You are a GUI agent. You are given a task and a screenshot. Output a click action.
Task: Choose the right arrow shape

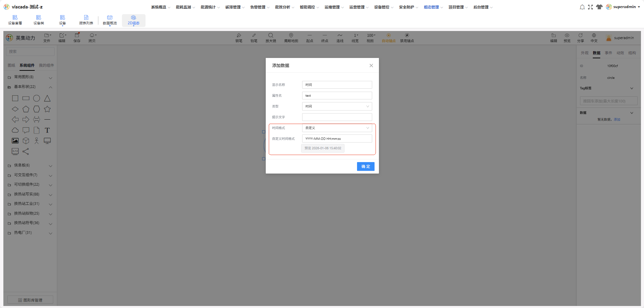point(26,120)
